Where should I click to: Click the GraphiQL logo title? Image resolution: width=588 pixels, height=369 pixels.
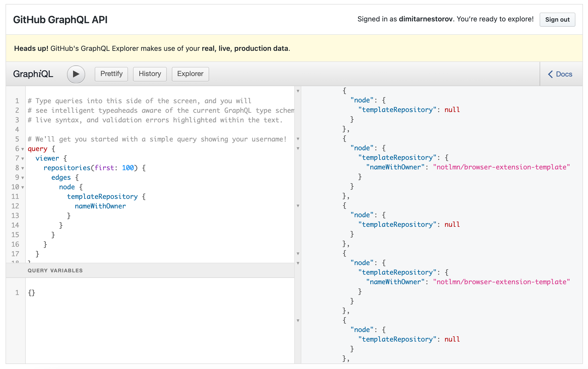(33, 74)
